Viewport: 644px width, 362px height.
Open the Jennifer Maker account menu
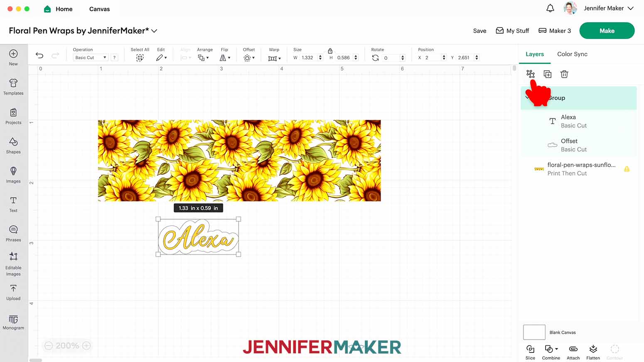click(608, 8)
